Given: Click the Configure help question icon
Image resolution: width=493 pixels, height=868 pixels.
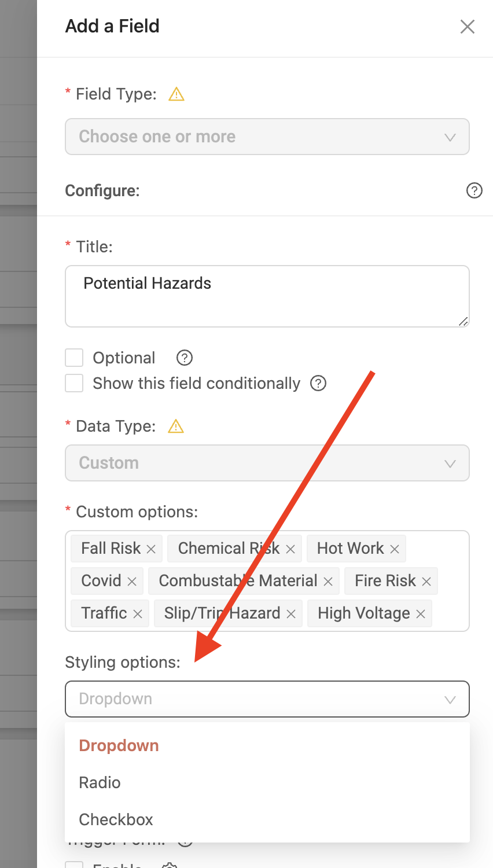Looking at the screenshot, I should tap(474, 190).
